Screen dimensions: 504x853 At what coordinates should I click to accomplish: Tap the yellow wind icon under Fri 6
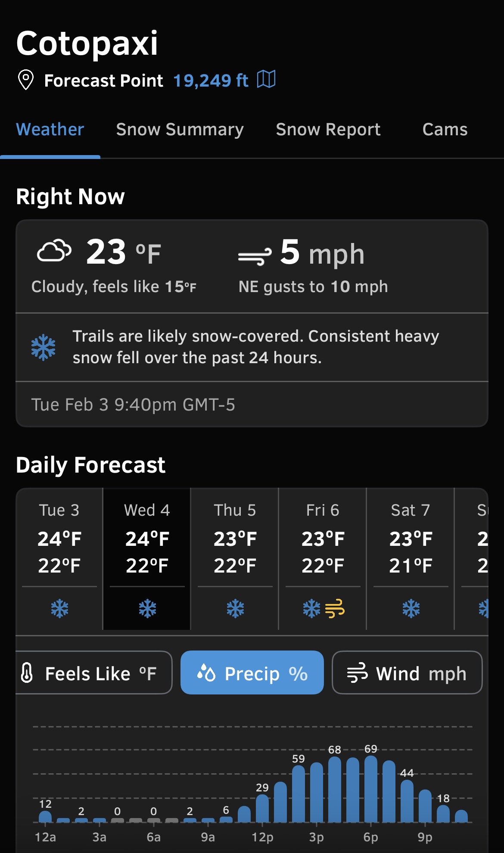[x=335, y=609]
